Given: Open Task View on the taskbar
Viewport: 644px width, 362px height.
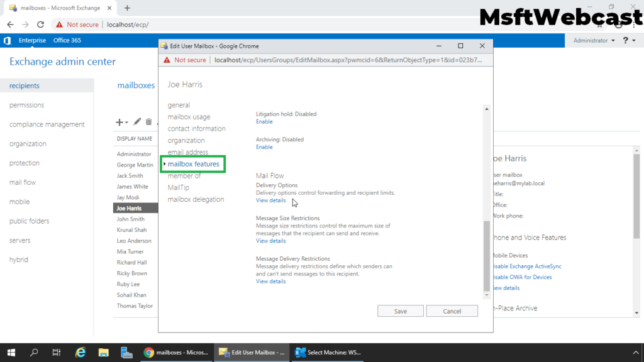Looking at the screenshot, I should [x=56, y=352].
